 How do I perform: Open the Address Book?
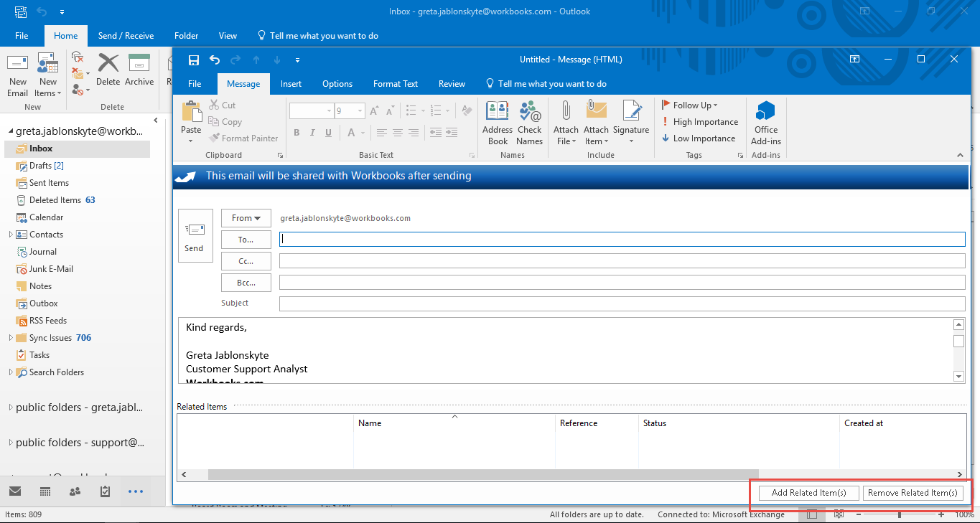[x=498, y=123]
